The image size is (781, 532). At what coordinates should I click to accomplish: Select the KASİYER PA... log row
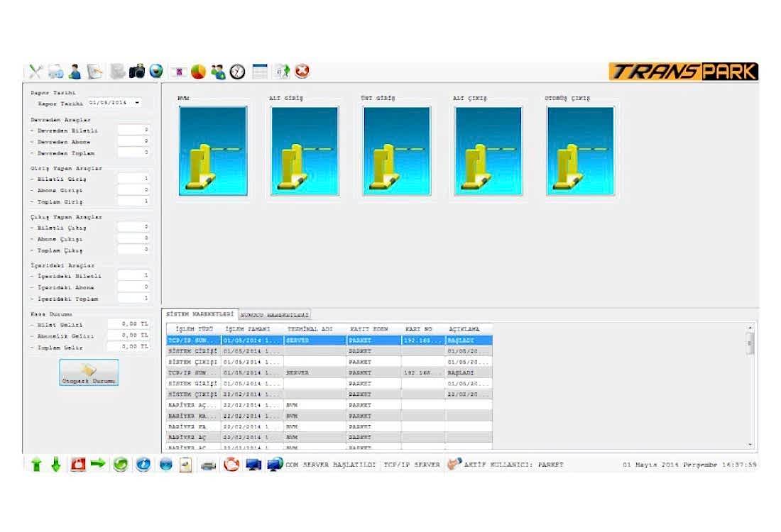tap(329, 426)
